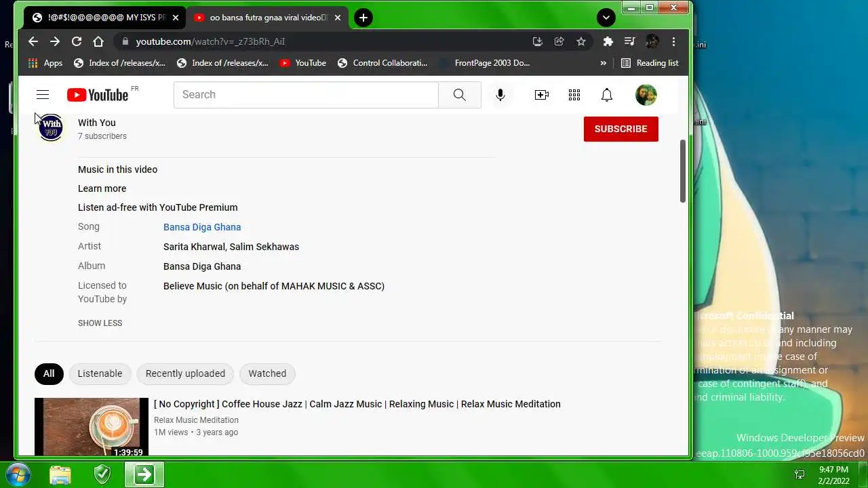Go to YouTube home via logo
This screenshot has width=868, height=488.
tap(98, 95)
